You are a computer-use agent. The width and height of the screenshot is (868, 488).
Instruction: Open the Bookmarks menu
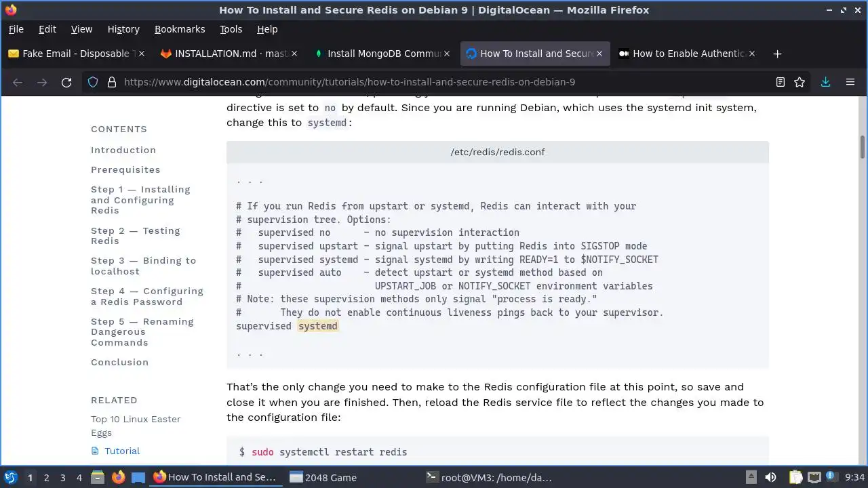pyautogui.click(x=180, y=29)
